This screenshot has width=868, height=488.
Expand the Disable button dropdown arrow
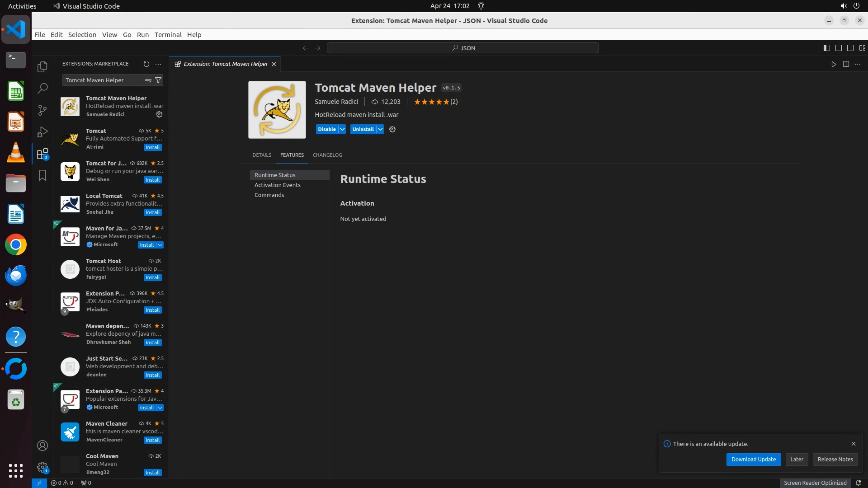click(x=342, y=129)
